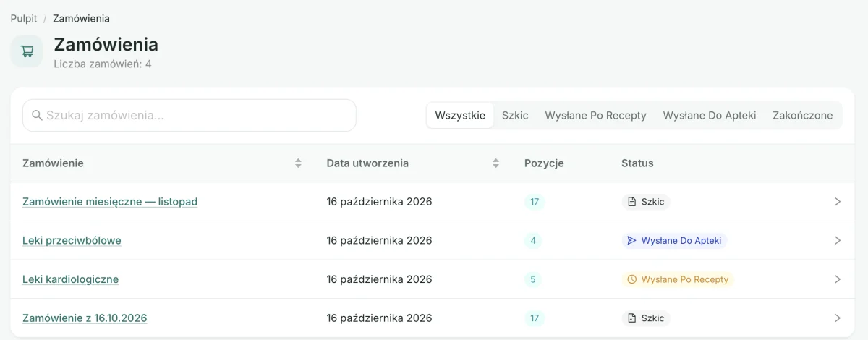Open the Zamówienie z 16.10.2026 link
This screenshot has width=868, height=340.
85,318
